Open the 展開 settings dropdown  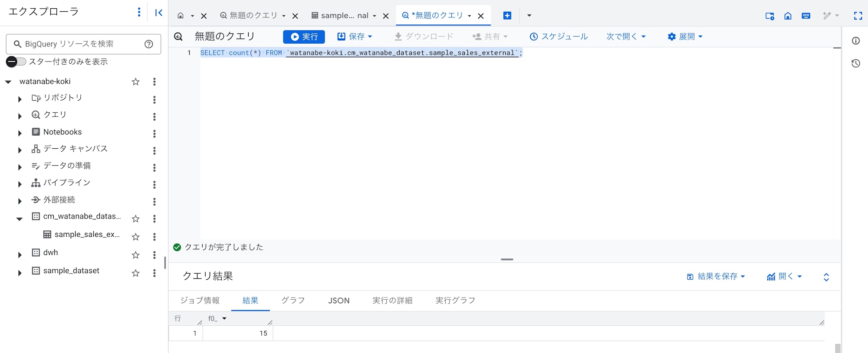point(685,37)
